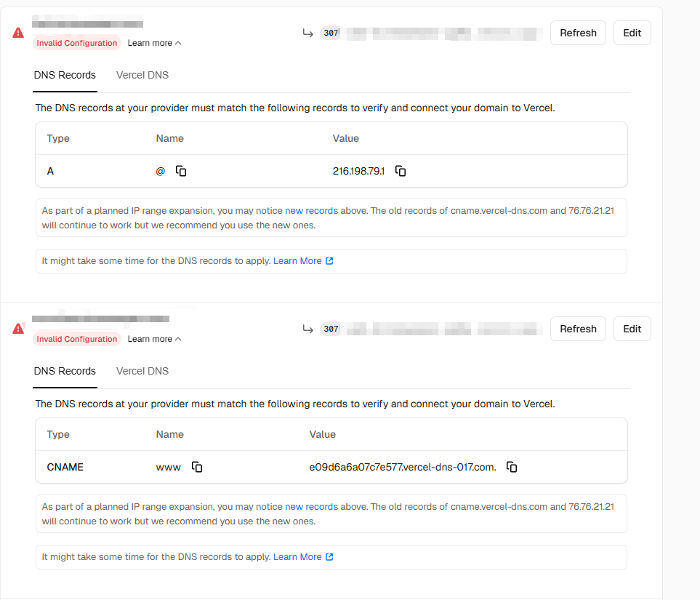
Task: Edit the domain with the CNAME record
Action: [632, 329]
